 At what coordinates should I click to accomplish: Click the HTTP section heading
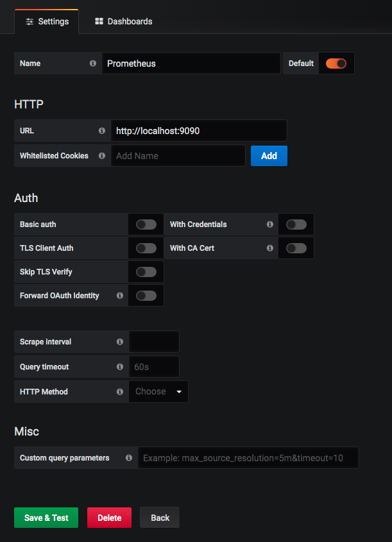point(29,105)
